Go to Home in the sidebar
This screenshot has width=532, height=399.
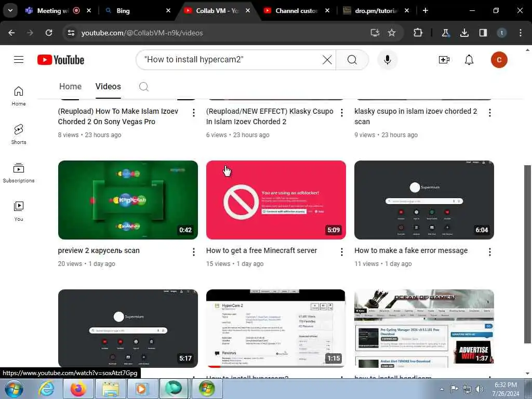pyautogui.click(x=19, y=96)
